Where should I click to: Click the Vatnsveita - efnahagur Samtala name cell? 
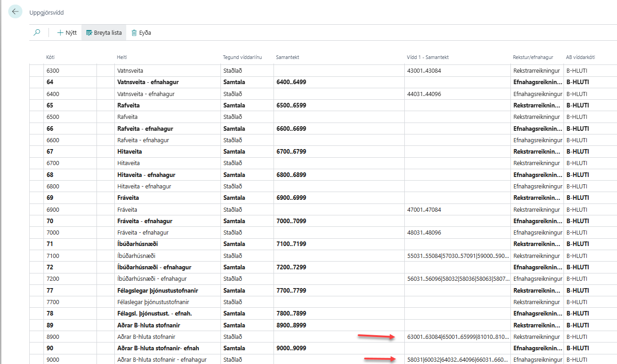[x=148, y=82]
